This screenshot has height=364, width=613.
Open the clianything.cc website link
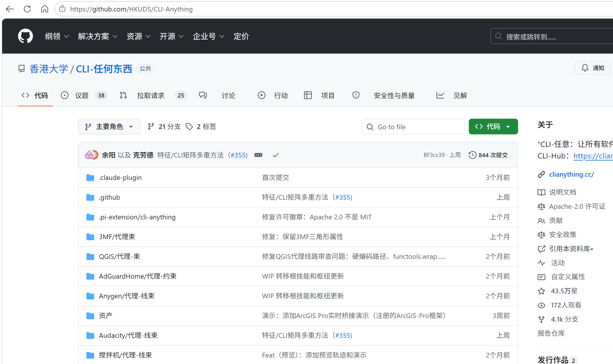(571, 175)
